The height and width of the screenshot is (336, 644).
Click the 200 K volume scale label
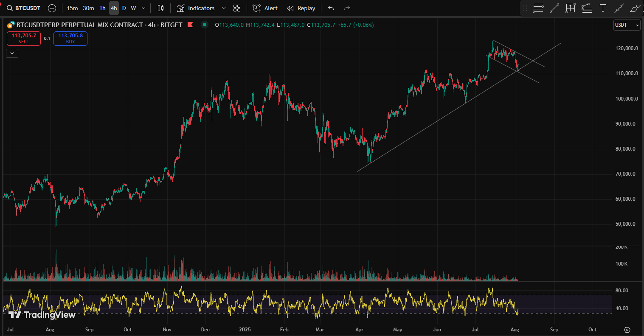pyautogui.click(x=622, y=247)
